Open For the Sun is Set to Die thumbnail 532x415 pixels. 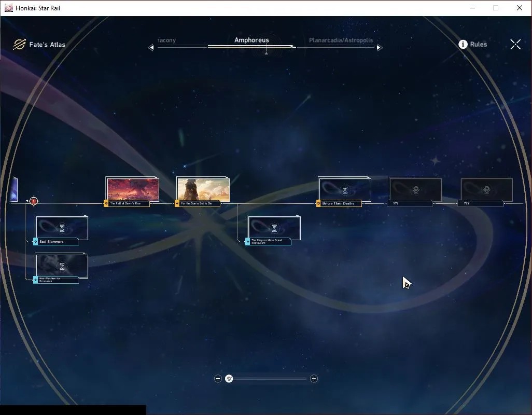pos(203,189)
